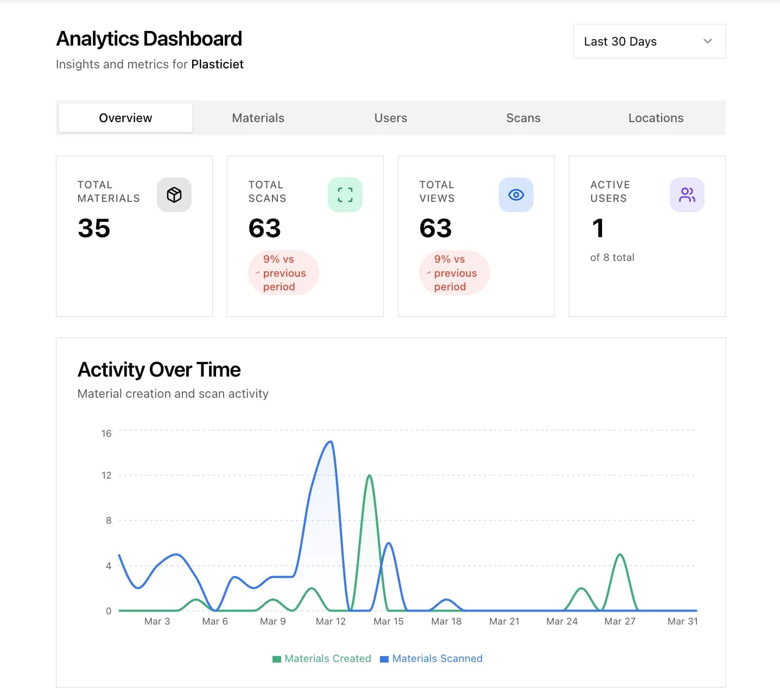This screenshot has height=700, width=780.
Task: Switch to the Materials tab
Action: tap(258, 118)
